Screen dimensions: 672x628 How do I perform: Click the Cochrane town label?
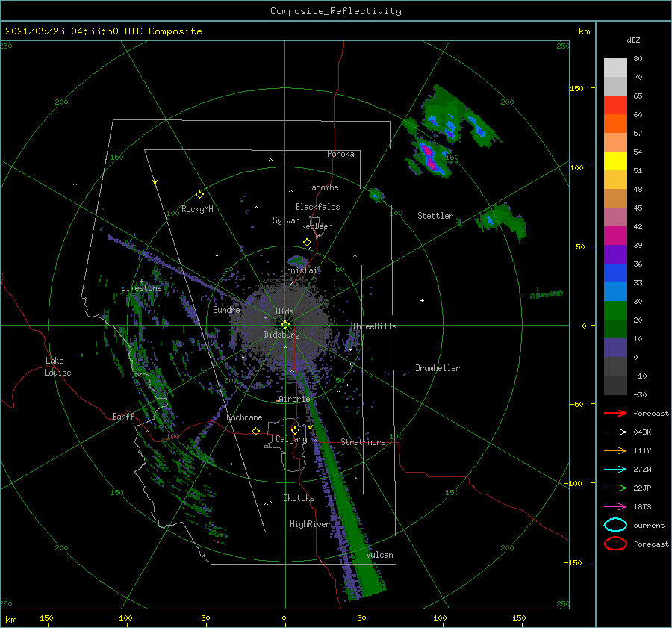pyautogui.click(x=244, y=417)
